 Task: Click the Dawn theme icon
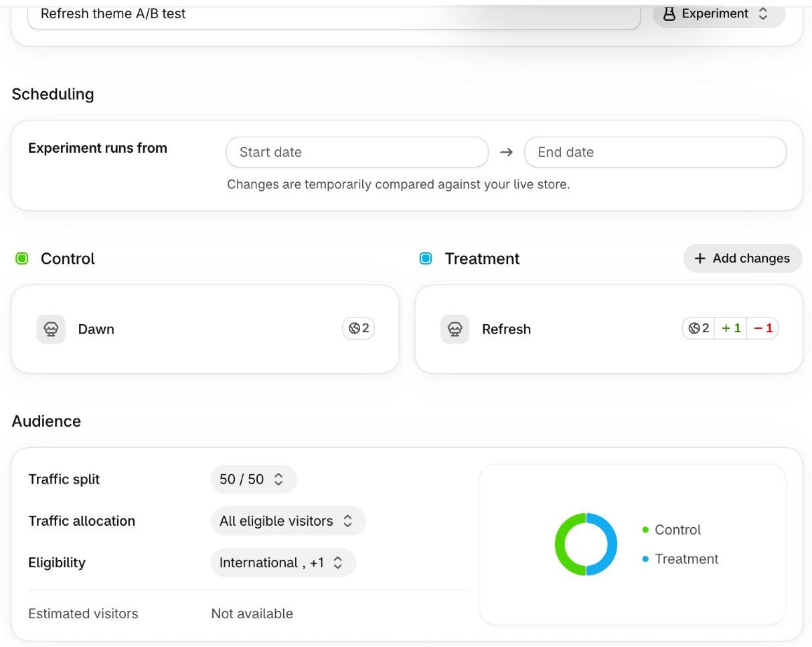[x=51, y=329]
